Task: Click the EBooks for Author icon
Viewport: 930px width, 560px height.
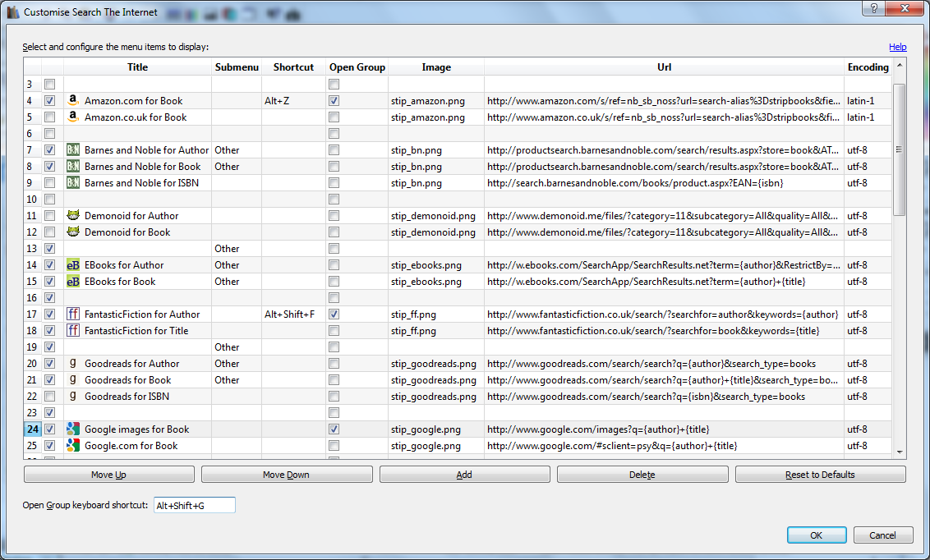Action: coord(73,265)
